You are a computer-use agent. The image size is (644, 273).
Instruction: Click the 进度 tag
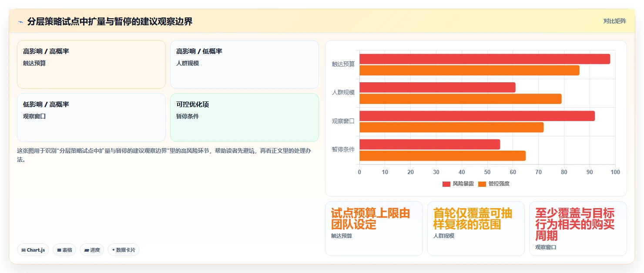[92, 250]
